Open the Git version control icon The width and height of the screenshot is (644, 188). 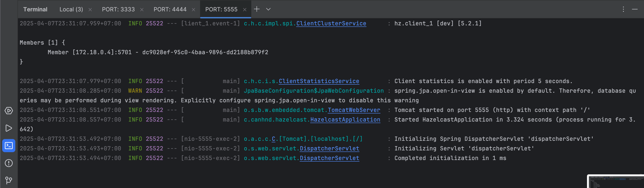tap(9, 180)
